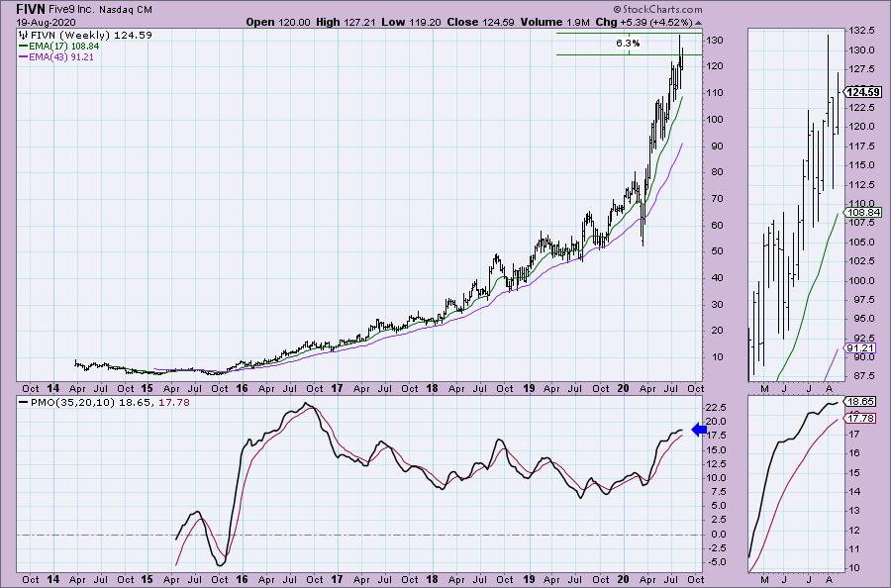
Task: Click the 102.5 label on zoom panel axis
Action: pos(862,260)
